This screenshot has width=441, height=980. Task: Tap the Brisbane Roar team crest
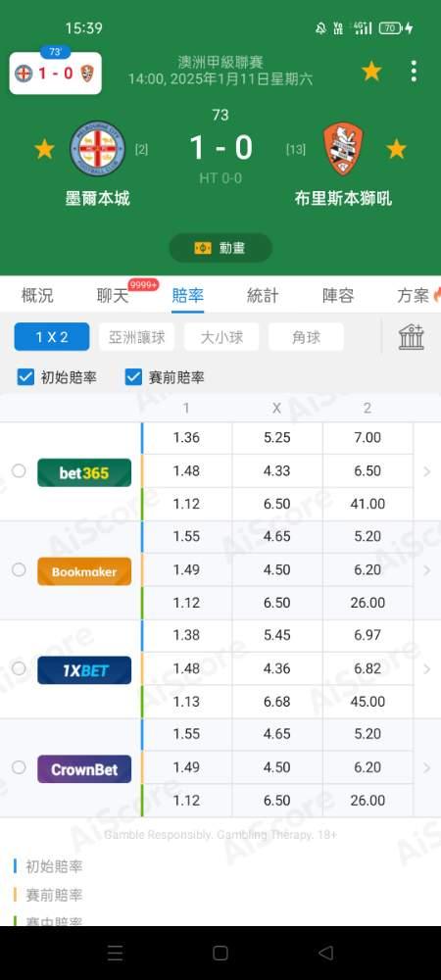point(343,149)
